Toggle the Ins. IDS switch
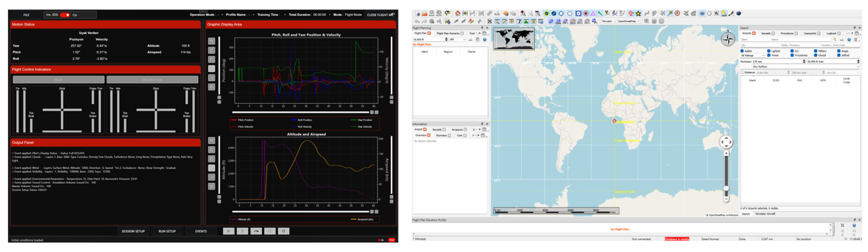The height and width of the screenshot is (252, 868). pyautogui.click(x=65, y=15)
